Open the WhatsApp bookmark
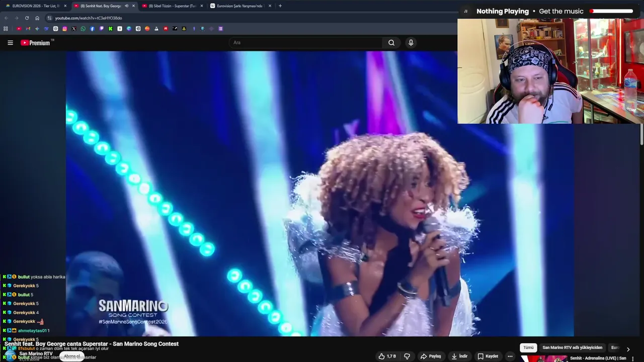Image resolution: width=644 pixels, height=362 pixels. point(83,29)
